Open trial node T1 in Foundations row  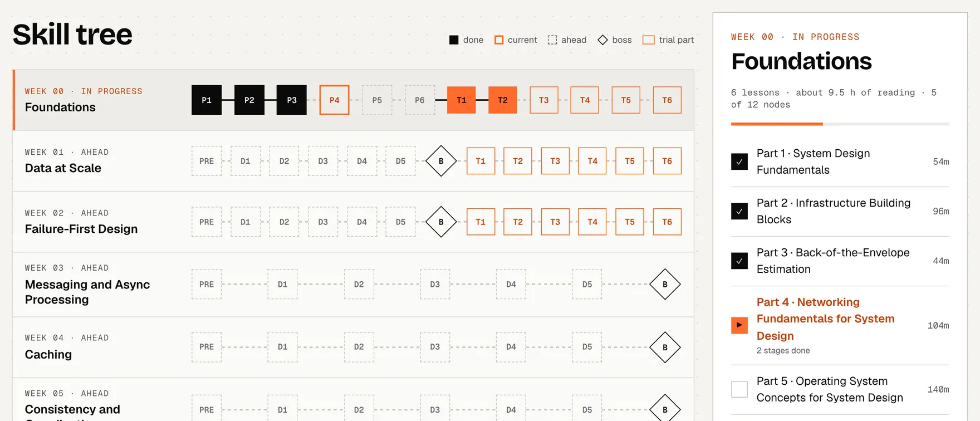(462, 100)
